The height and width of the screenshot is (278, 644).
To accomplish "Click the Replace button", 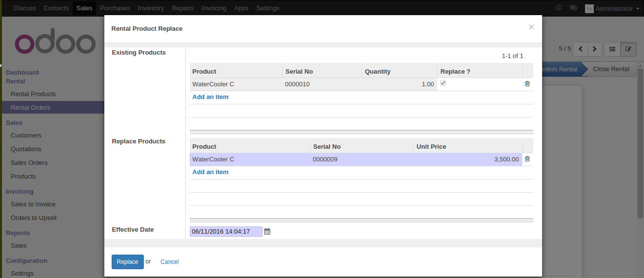I will click(128, 262).
